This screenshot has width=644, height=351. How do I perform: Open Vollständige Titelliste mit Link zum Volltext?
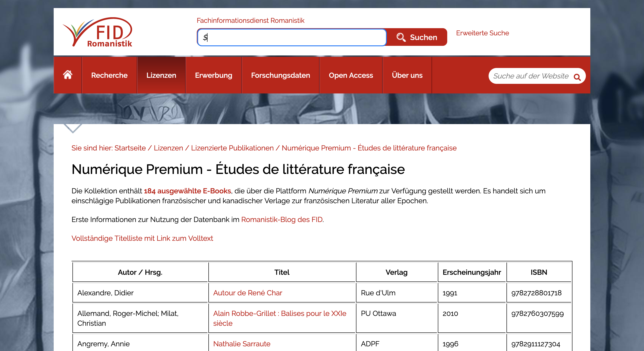click(x=142, y=238)
